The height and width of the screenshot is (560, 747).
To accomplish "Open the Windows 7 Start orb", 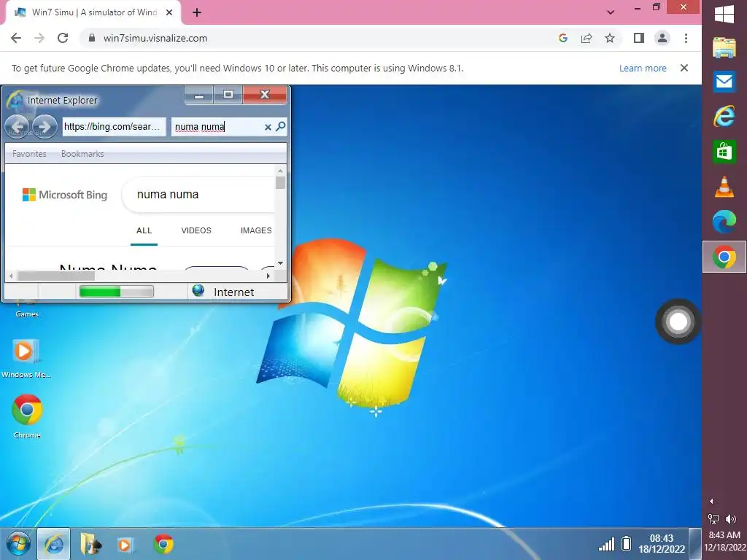I will coord(18,544).
